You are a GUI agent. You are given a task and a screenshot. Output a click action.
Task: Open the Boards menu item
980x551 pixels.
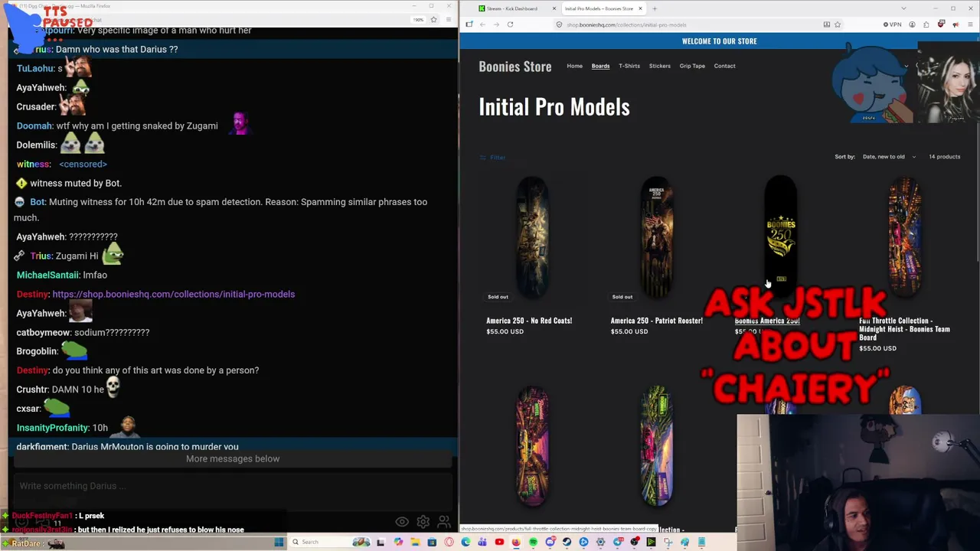click(x=601, y=66)
